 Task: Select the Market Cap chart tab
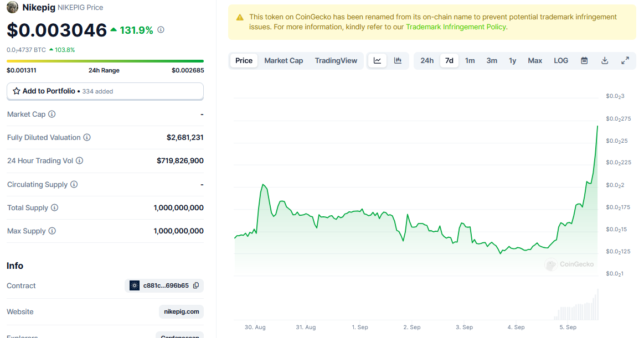coord(284,61)
